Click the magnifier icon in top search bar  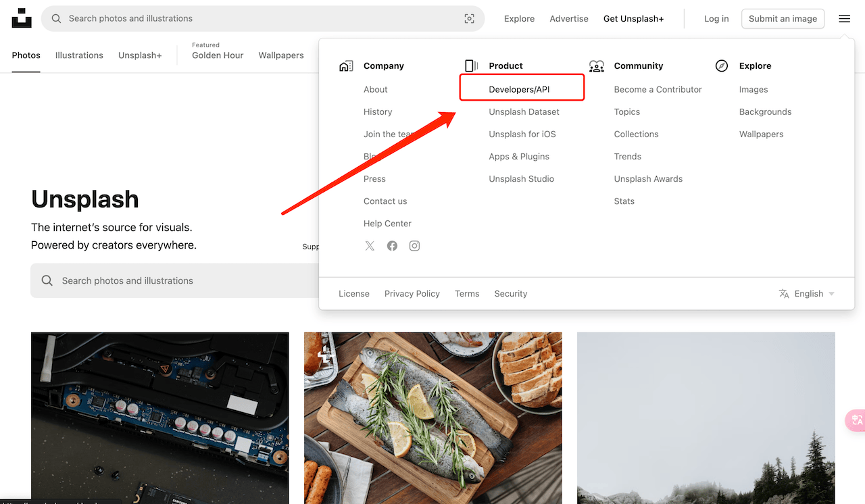tap(57, 19)
